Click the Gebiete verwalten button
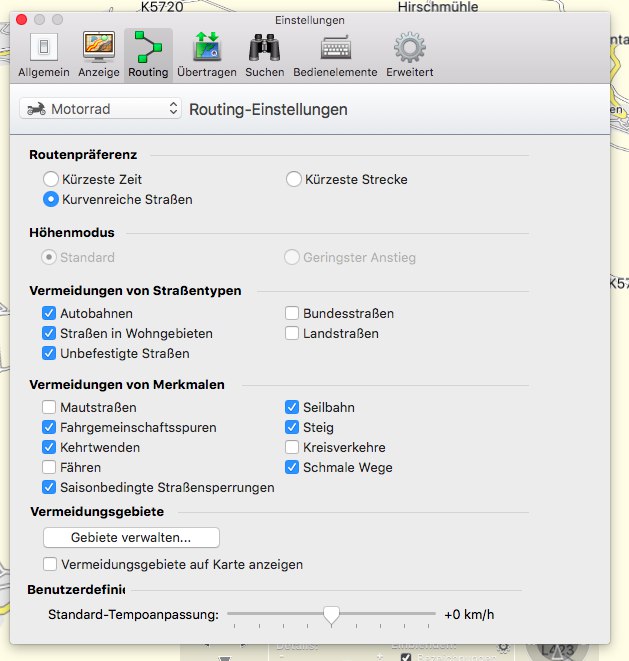 131,537
